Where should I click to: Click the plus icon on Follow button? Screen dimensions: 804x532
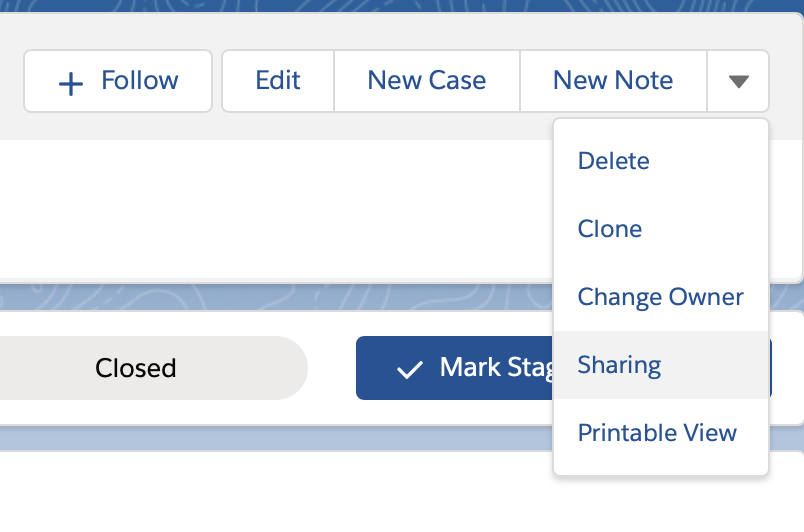pyautogui.click(x=71, y=84)
